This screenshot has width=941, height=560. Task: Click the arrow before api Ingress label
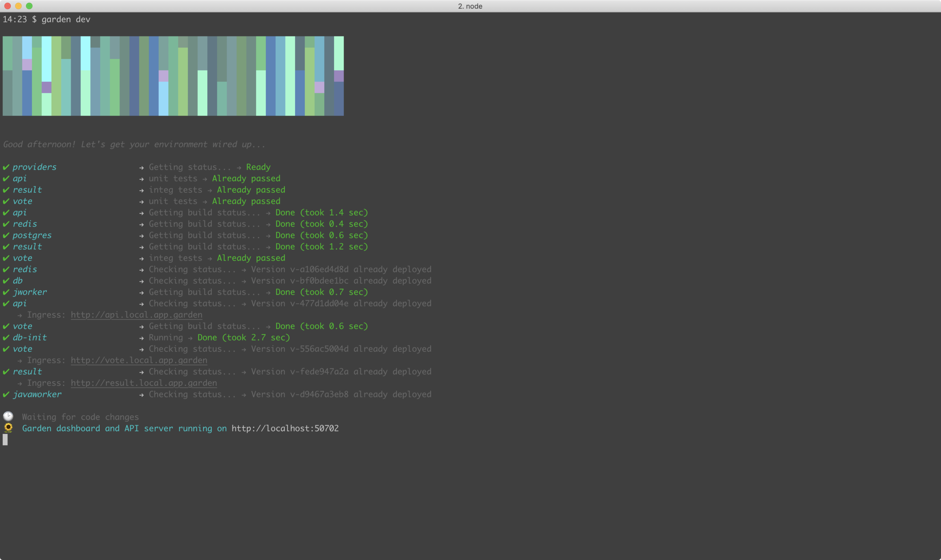20,315
